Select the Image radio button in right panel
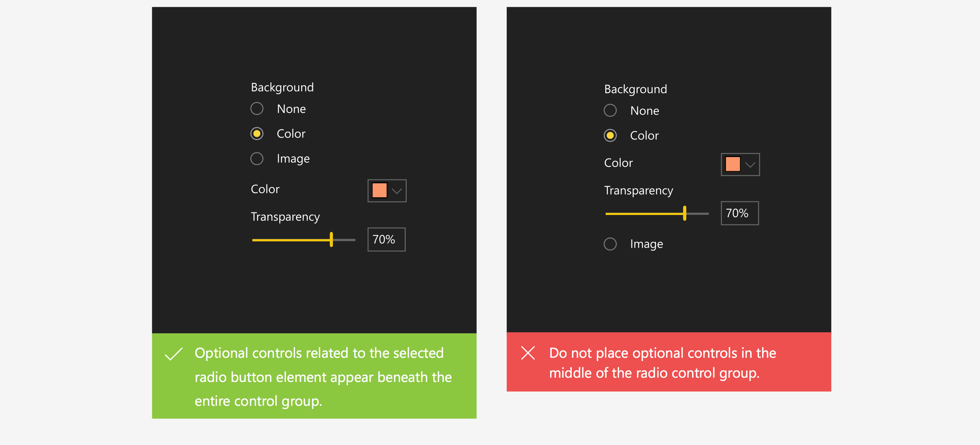980x445 pixels. coord(610,244)
